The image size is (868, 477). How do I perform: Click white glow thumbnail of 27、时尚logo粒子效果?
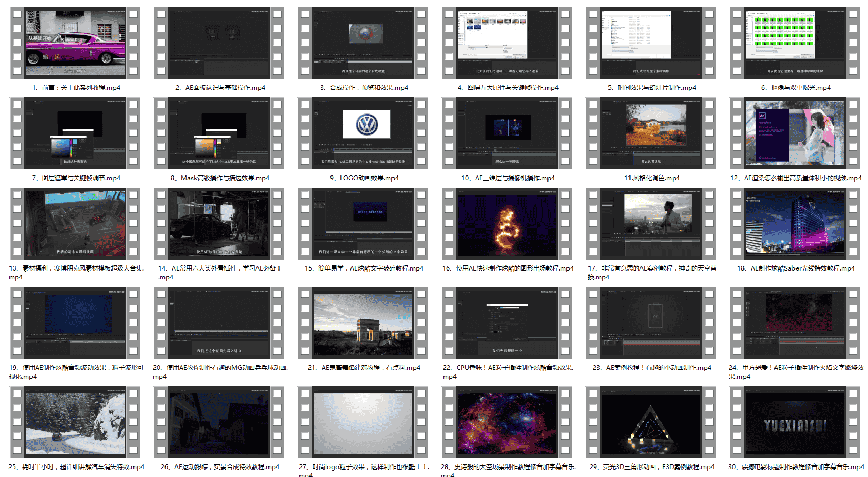pos(363,422)
